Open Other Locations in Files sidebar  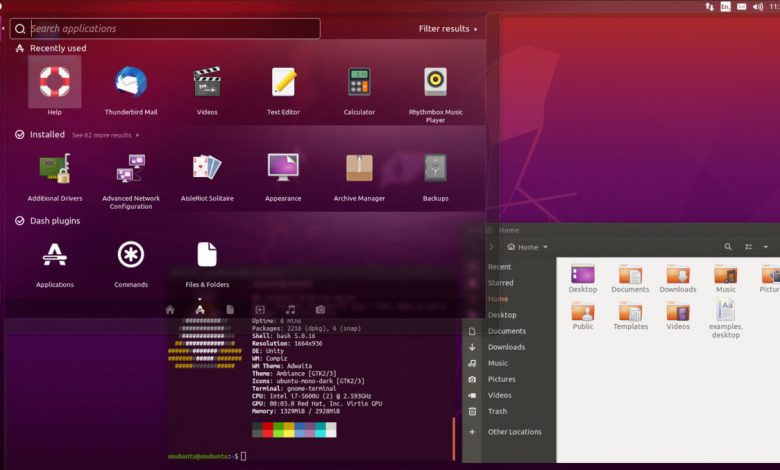(x=514, y=432)
